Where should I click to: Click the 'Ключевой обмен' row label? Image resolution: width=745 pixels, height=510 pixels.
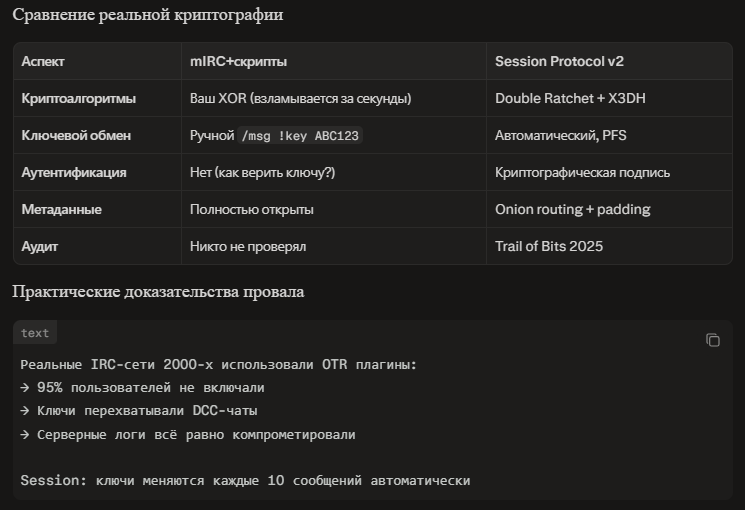76,136
